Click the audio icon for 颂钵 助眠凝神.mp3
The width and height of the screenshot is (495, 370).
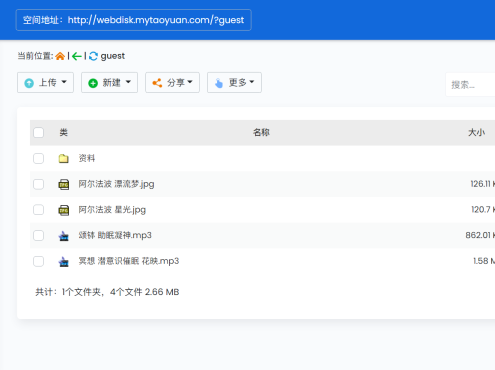[x=64, y=236]
